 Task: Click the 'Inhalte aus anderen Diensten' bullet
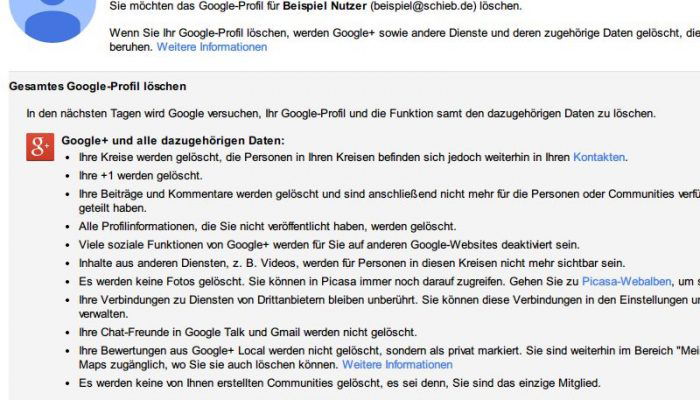[x=352, y=263]
